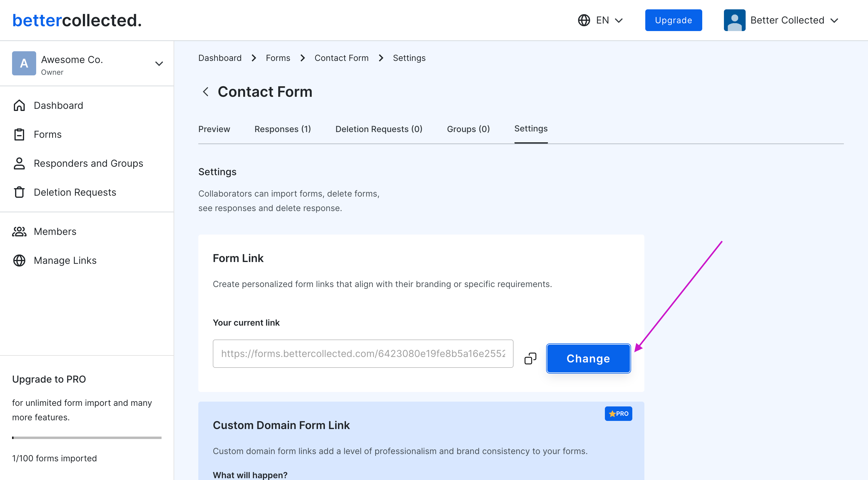Click the user avatar icon in header
The height and width of the screenshot is (480, 868).
coord(734,20)
